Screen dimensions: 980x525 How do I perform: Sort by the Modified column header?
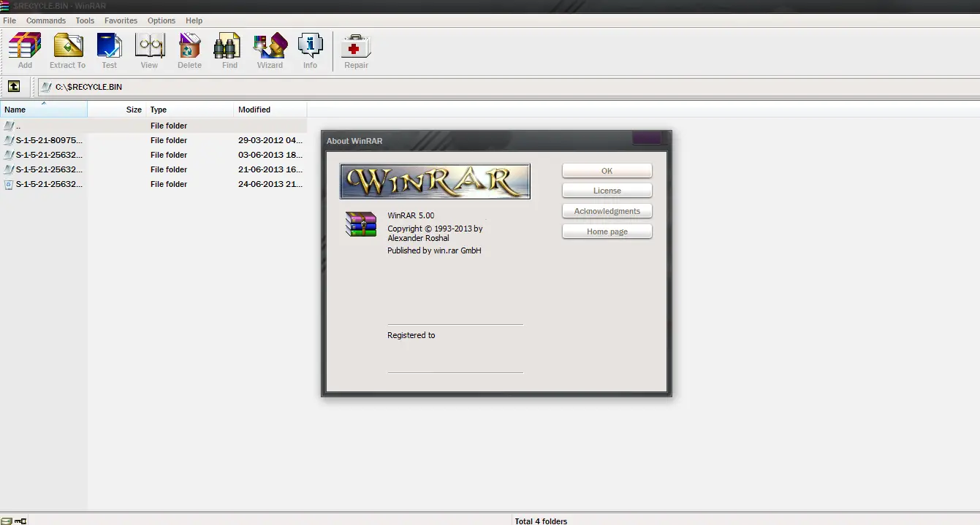tap(270, 110)
